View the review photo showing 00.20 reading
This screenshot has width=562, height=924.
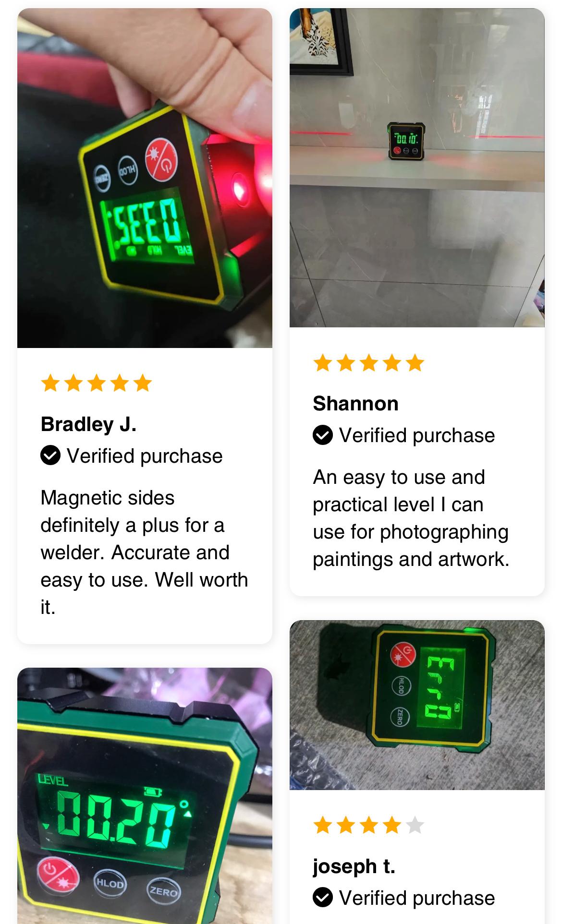(x=145, y=796)
